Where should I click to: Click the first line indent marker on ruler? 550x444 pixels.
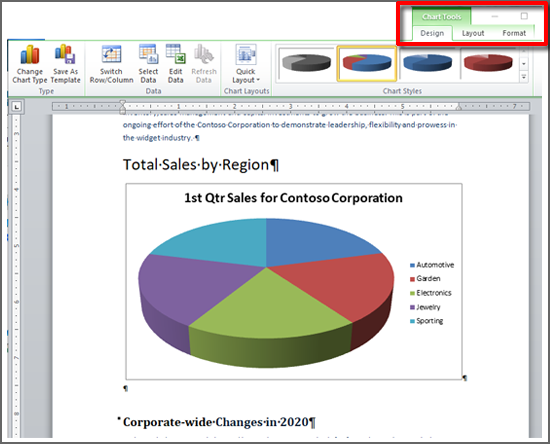pos(122,103)
